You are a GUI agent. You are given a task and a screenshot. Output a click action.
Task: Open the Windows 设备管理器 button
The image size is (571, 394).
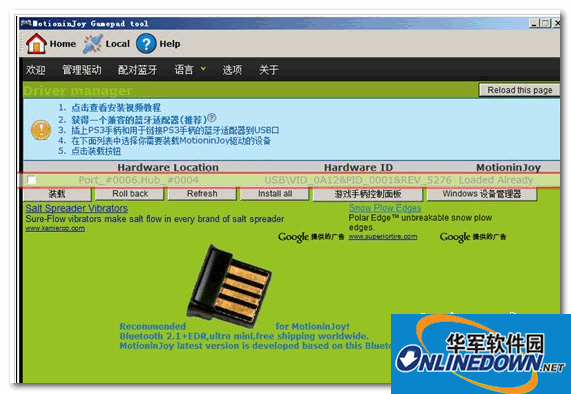pos(481,194)
